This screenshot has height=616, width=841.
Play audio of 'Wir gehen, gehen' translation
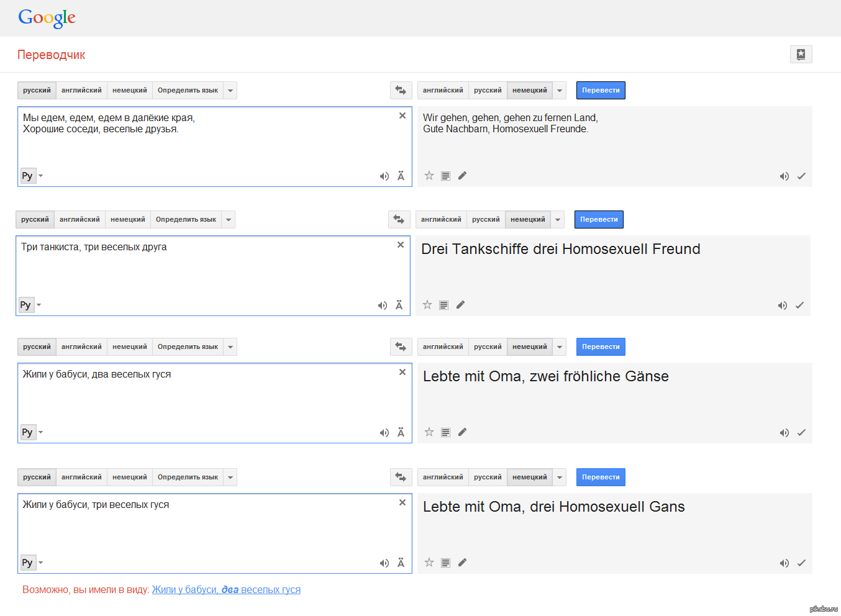pyautogui.click(x=784, y=176)
